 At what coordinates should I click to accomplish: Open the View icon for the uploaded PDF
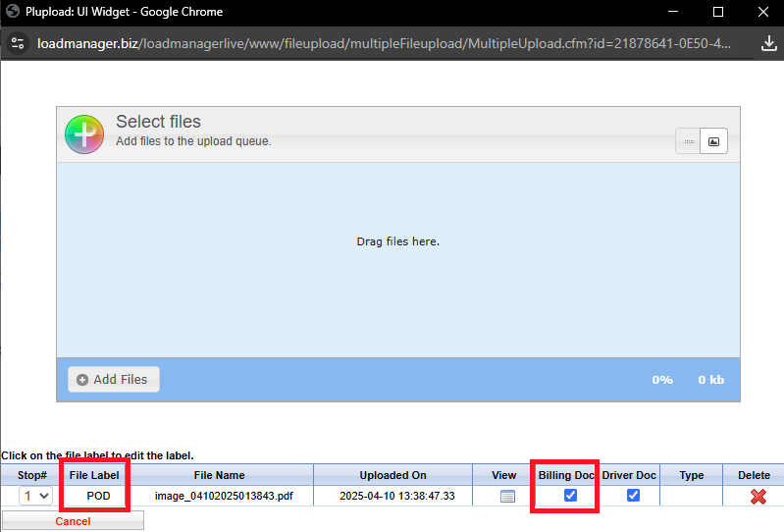click(507, 496)
